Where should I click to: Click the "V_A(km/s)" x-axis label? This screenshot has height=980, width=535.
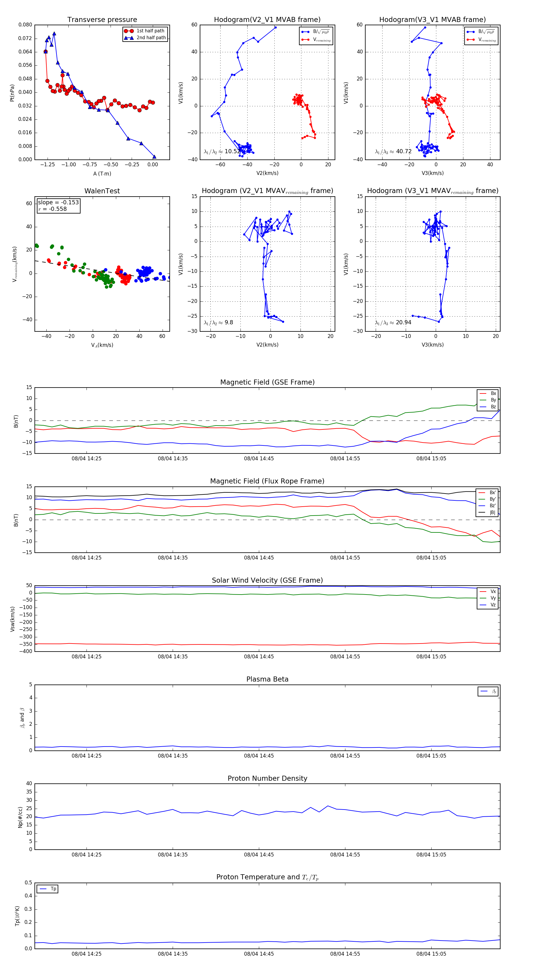point(102,345)
